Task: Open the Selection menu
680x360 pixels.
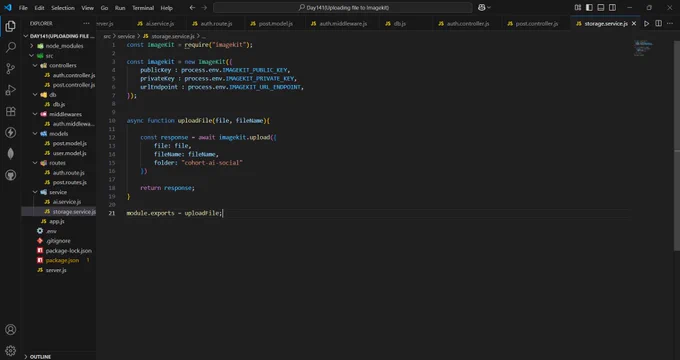Action: (x=63, y=8)
